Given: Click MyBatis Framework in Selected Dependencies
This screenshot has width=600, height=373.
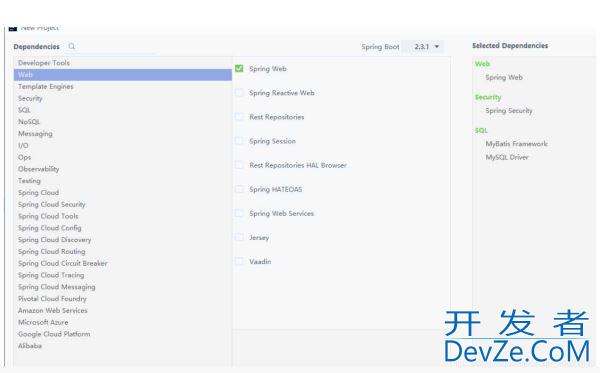Looking at the screenshot, I should click(x=517, y=144).
